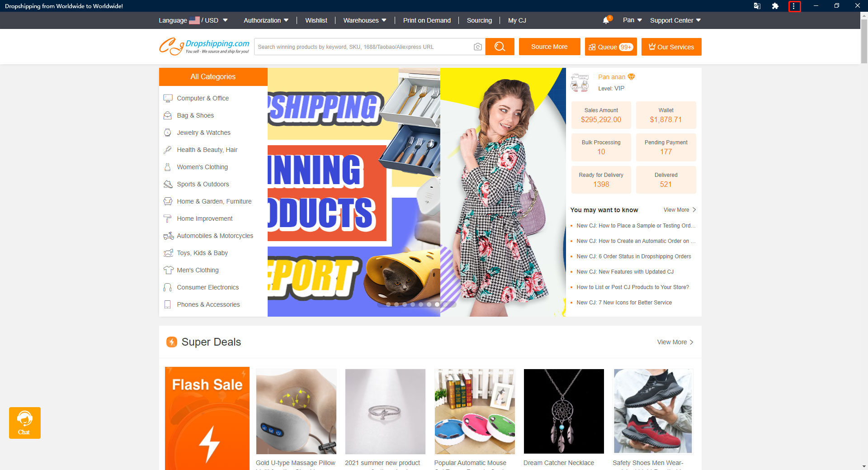The height and width of the screenshot is (470, 868).
Task: Click the orange search magnifier icon
Action: [500, 47]
